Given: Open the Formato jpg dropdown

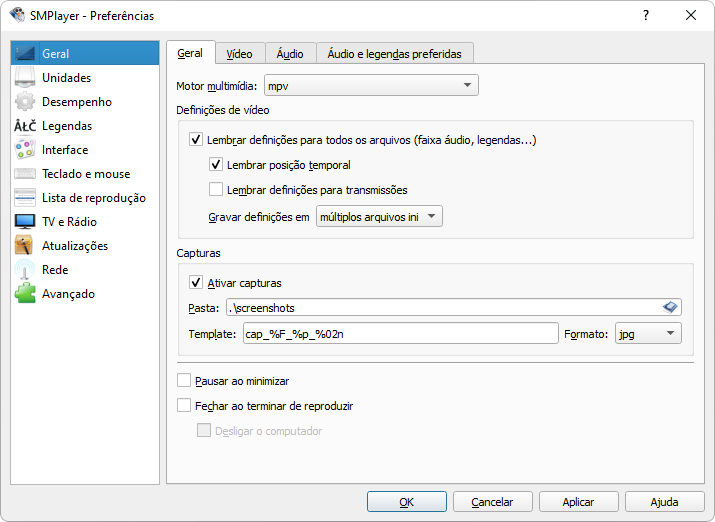Looking at the screenshot, I should coord(648,334).
